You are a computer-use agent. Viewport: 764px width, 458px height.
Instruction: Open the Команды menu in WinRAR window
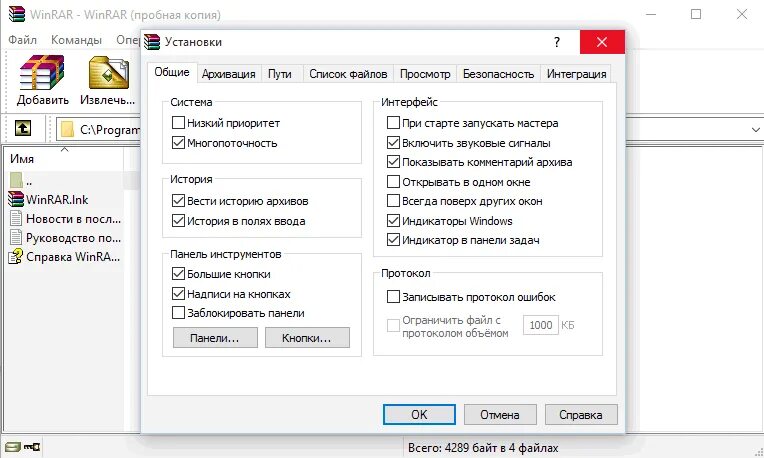pyautogui.click(x=76, y=39)
